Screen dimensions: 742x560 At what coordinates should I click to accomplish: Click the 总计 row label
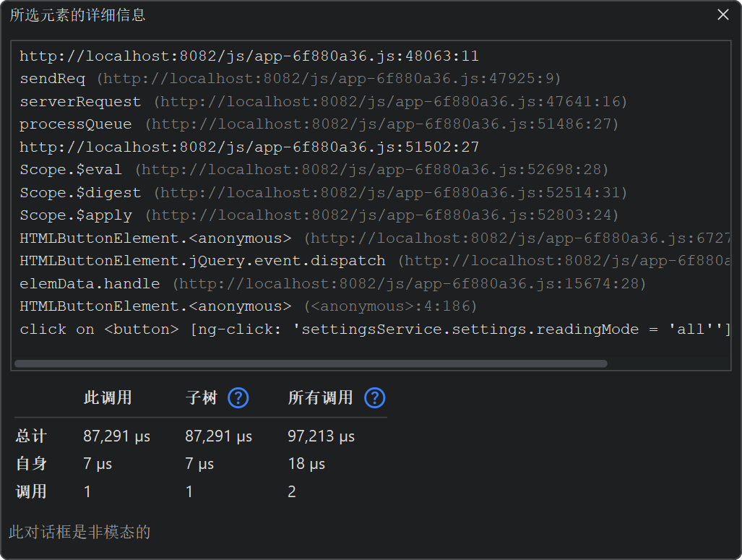pos(31,436)
